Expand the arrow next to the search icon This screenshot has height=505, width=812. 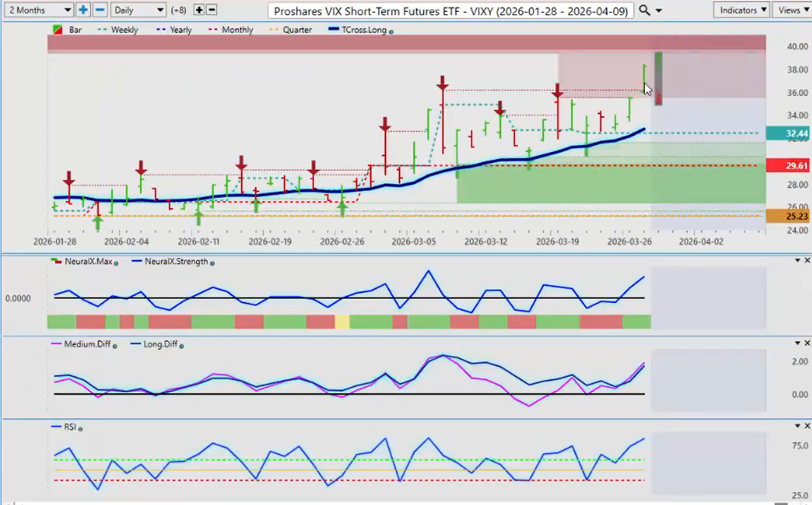pyautogui.click(x=659, y=11)
